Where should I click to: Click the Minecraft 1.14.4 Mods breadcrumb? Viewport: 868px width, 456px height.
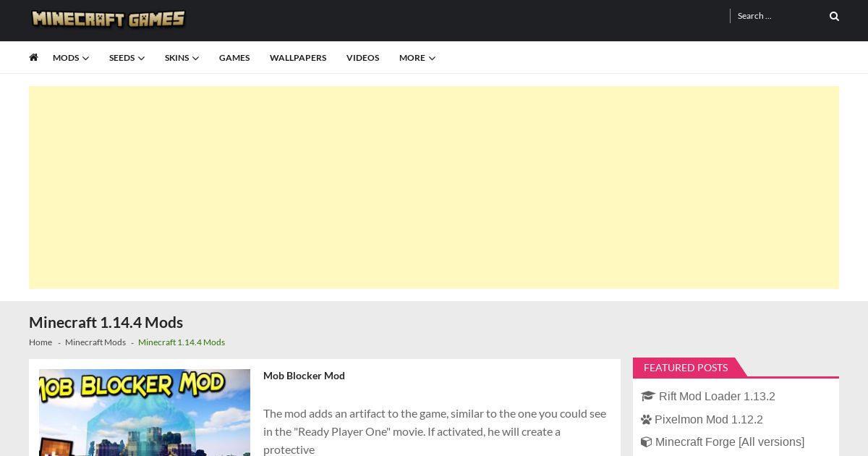(x=182, y=342)
